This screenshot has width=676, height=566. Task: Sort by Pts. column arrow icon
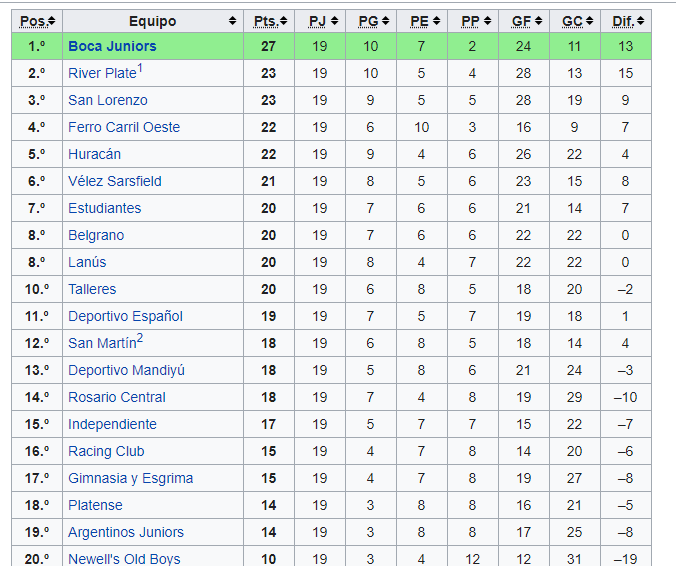tap(284, 21)
